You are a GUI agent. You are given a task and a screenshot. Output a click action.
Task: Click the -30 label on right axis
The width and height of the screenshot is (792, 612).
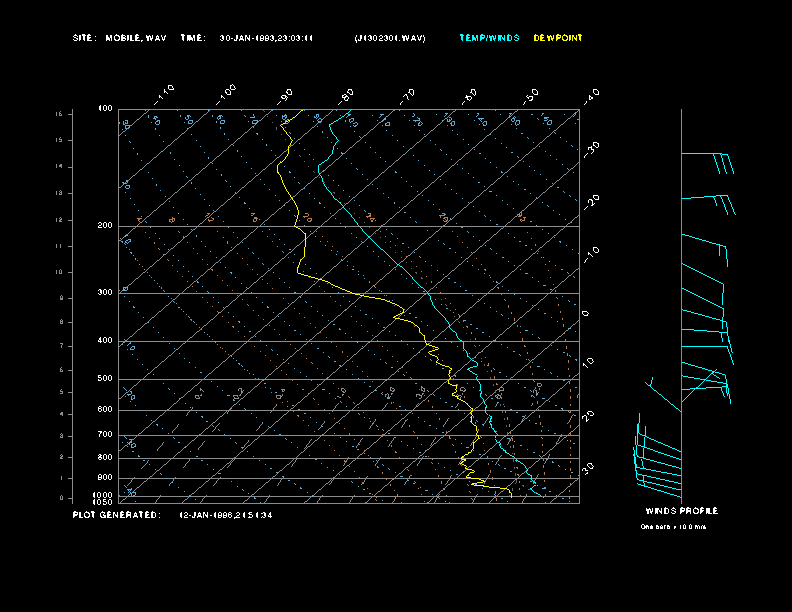592,149
